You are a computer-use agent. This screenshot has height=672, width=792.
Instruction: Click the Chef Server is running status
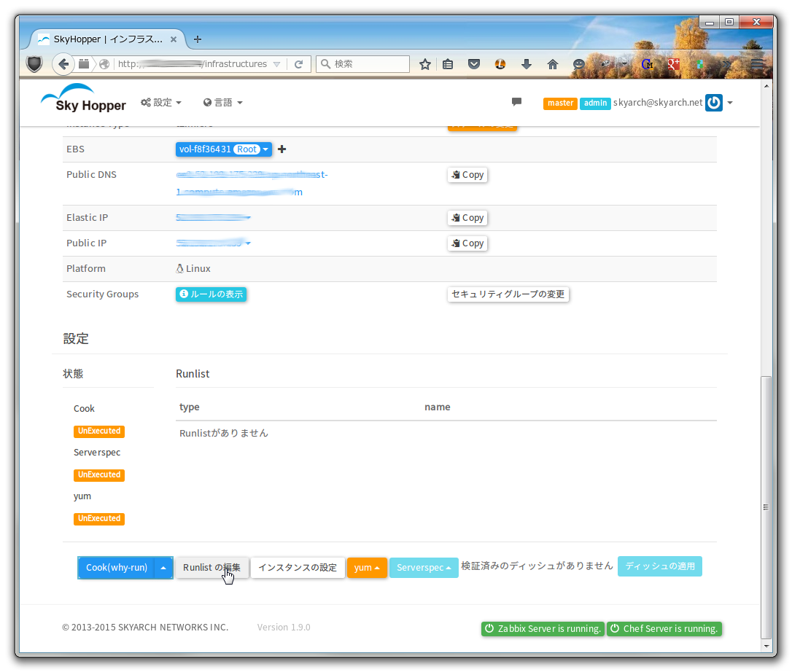(x=664, y=628)
